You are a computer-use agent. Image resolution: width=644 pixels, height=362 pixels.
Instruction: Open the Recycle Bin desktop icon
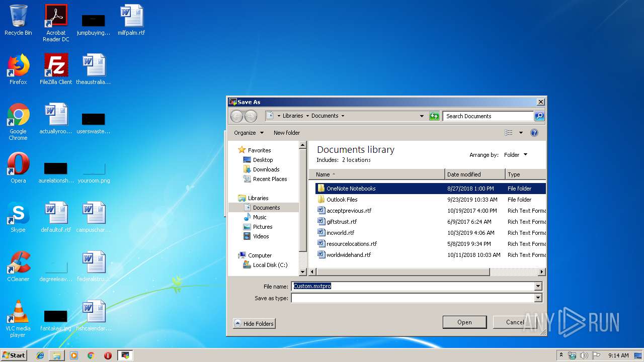tap(18, 21)
